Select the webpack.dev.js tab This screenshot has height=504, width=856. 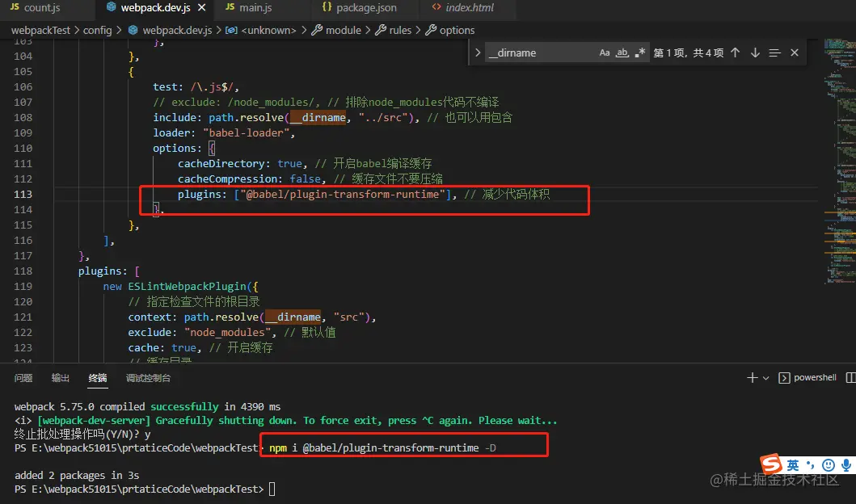click(x=155, y=7)
